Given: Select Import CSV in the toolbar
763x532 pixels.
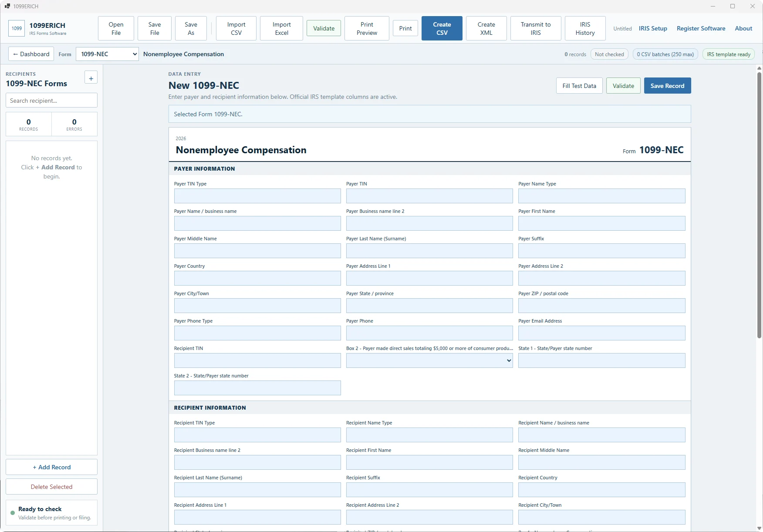Looking at the screenshot, I should pyautogui.click(x=236, y=28).
